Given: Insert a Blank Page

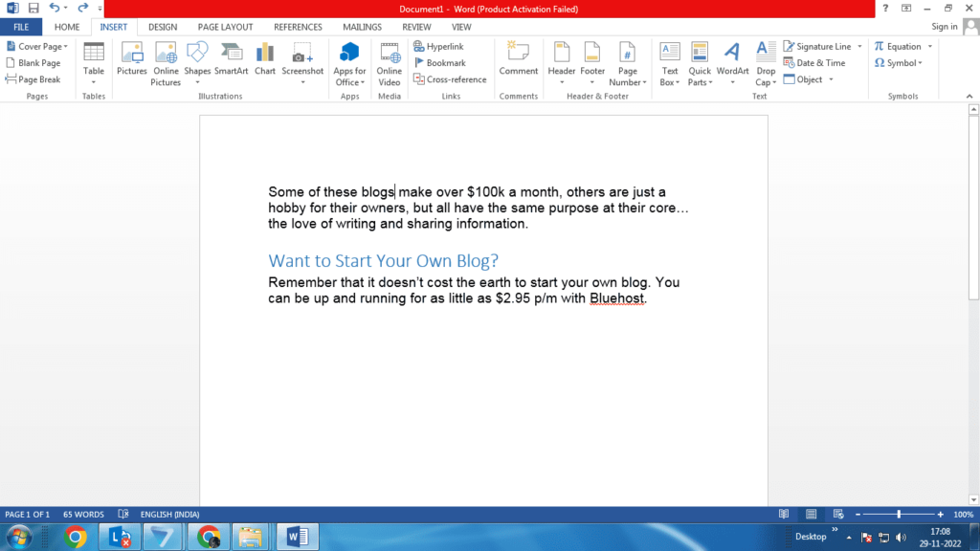Looking at the screenshot, I should (33, 62).
